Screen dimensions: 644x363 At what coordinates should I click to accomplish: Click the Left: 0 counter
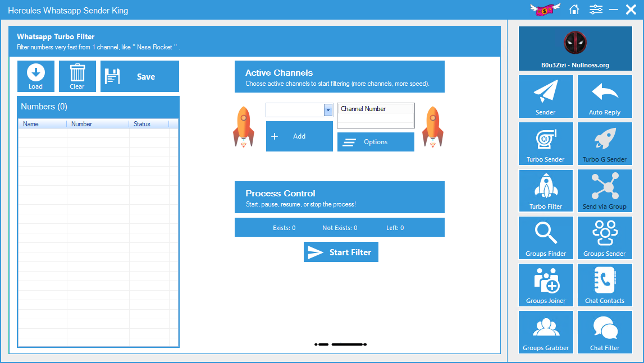395,228
